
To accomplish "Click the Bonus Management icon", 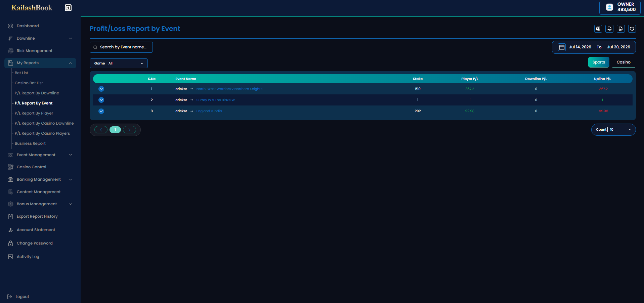I will (x=10, y=204).
